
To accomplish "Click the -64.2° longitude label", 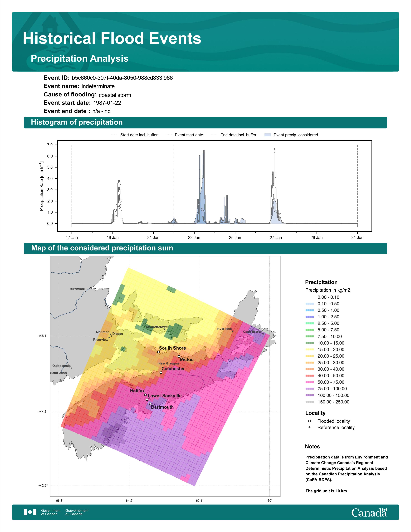I will 129,501.
